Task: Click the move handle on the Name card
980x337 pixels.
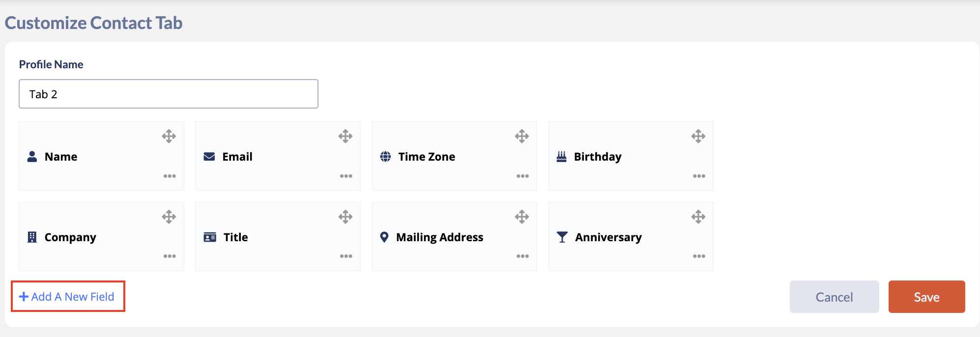Action: [169, 136]
